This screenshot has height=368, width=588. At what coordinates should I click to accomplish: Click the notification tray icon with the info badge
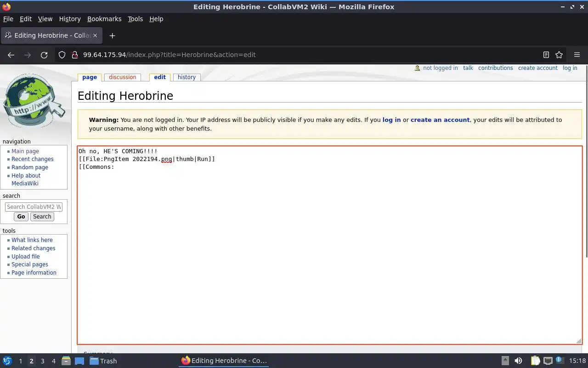coord(560,360)
